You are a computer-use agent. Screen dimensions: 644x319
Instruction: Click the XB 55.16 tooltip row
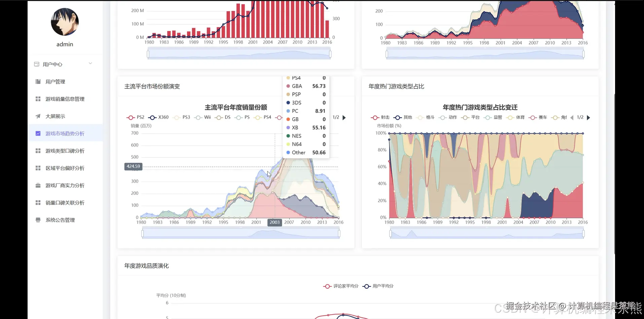point(306,128)
